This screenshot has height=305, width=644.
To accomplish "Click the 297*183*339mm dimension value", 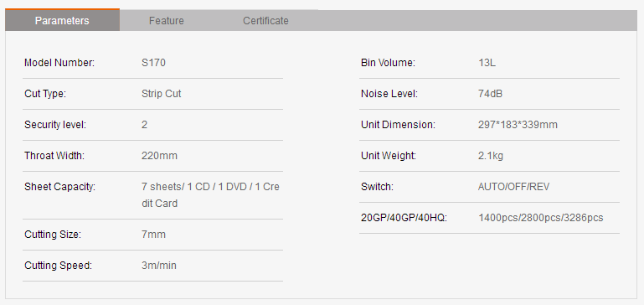I will click(518, 125).
